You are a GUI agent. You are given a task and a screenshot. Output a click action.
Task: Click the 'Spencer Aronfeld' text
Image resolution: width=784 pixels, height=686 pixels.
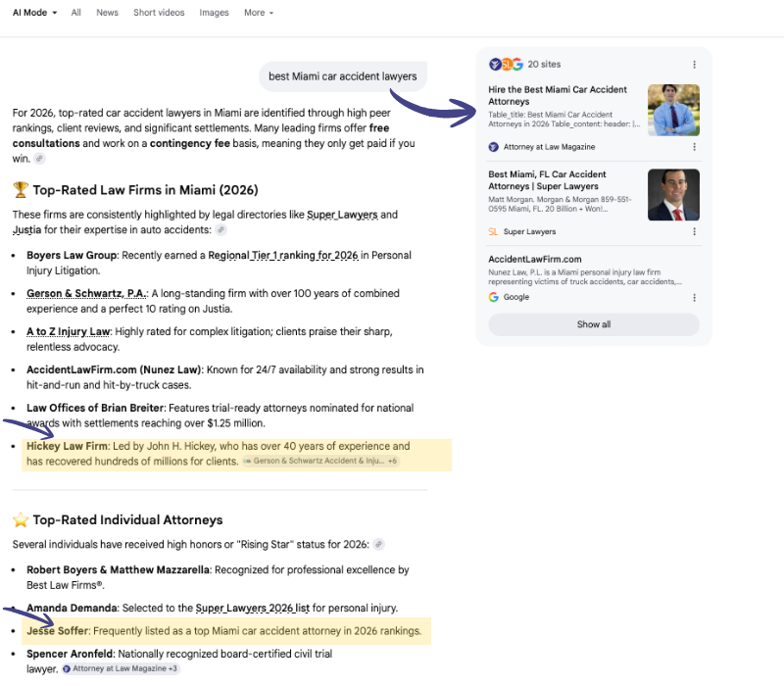click(x=70, y=654)
